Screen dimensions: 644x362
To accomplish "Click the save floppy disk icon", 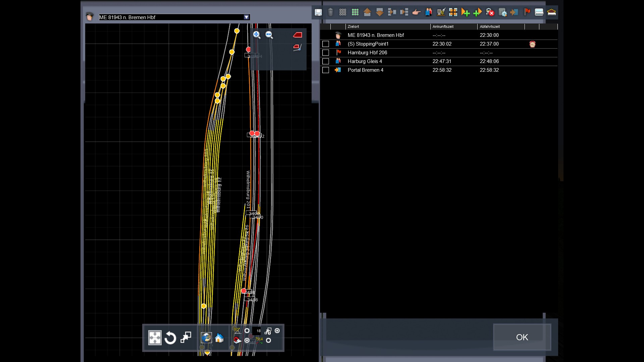I will point(318,12).
